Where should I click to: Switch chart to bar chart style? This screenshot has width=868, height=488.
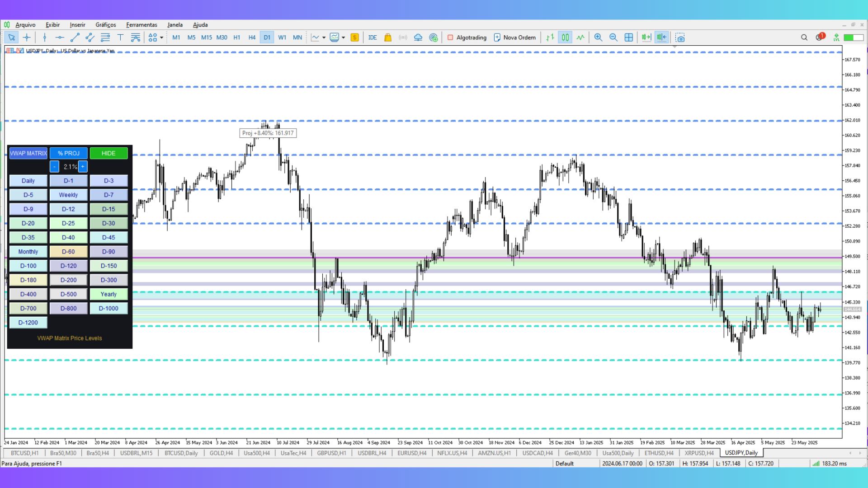tap(550, 38)
